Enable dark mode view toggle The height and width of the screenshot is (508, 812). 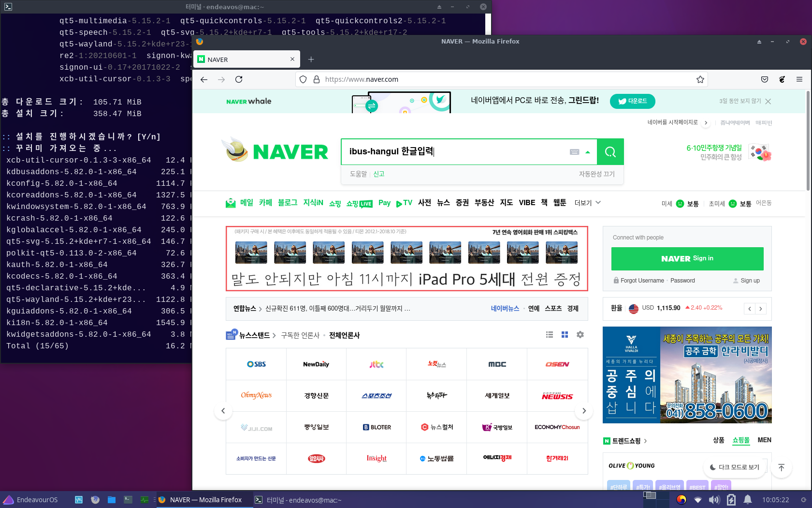[735, 467]
